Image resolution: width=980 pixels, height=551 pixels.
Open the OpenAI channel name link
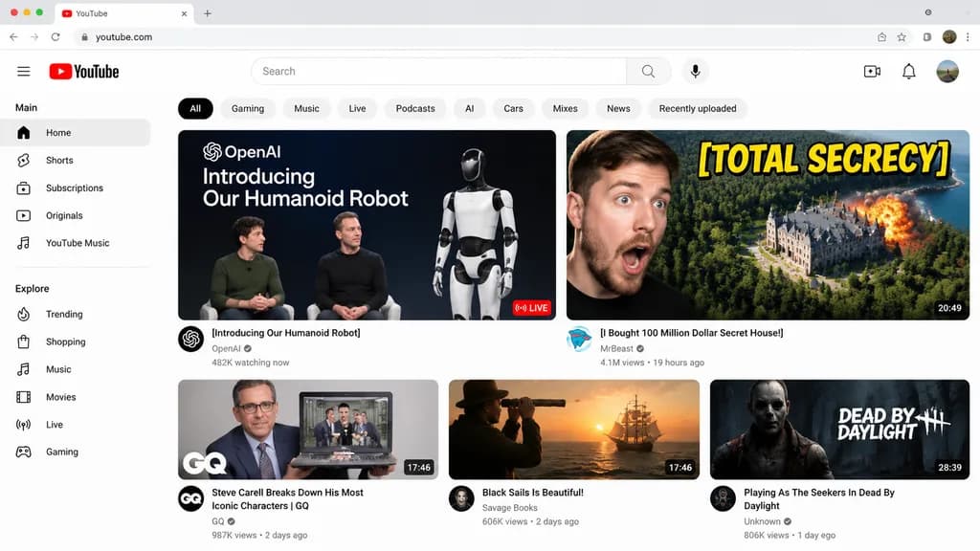(226, 348)
